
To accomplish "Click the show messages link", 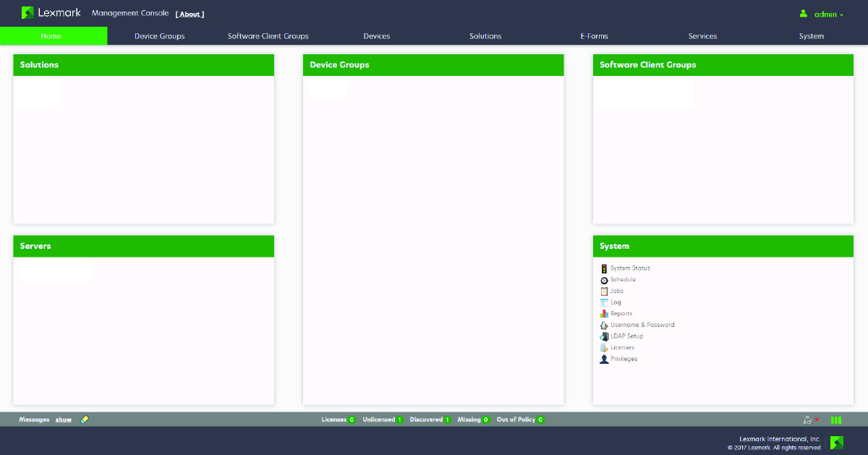I will point(64,420).
